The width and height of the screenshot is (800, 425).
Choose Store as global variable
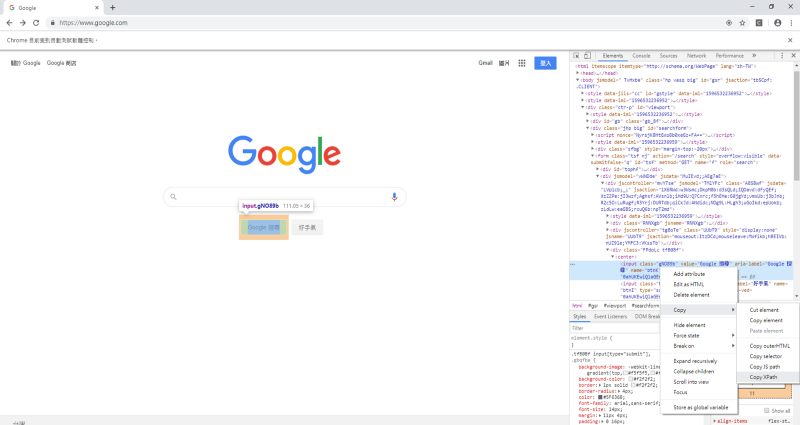[699, 407]
